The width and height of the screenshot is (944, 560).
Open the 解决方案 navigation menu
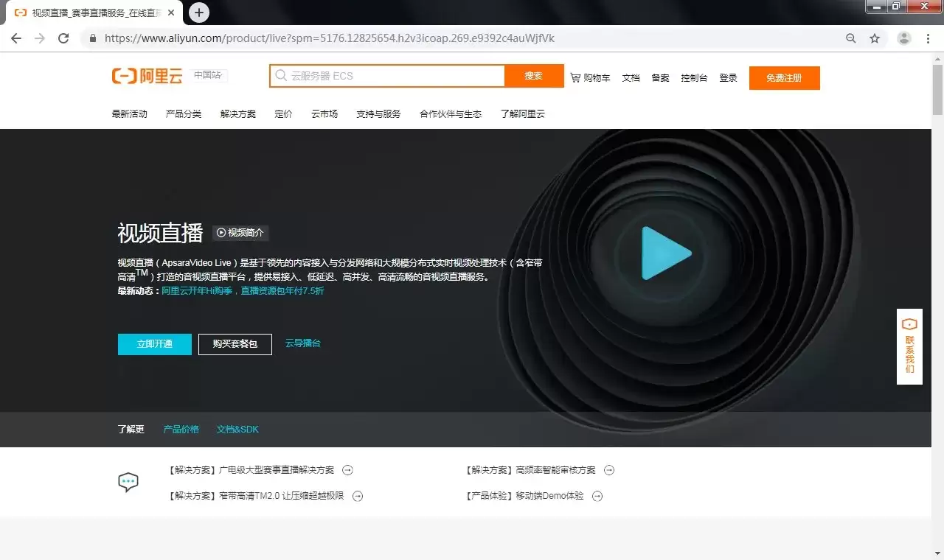coord(238,114)
